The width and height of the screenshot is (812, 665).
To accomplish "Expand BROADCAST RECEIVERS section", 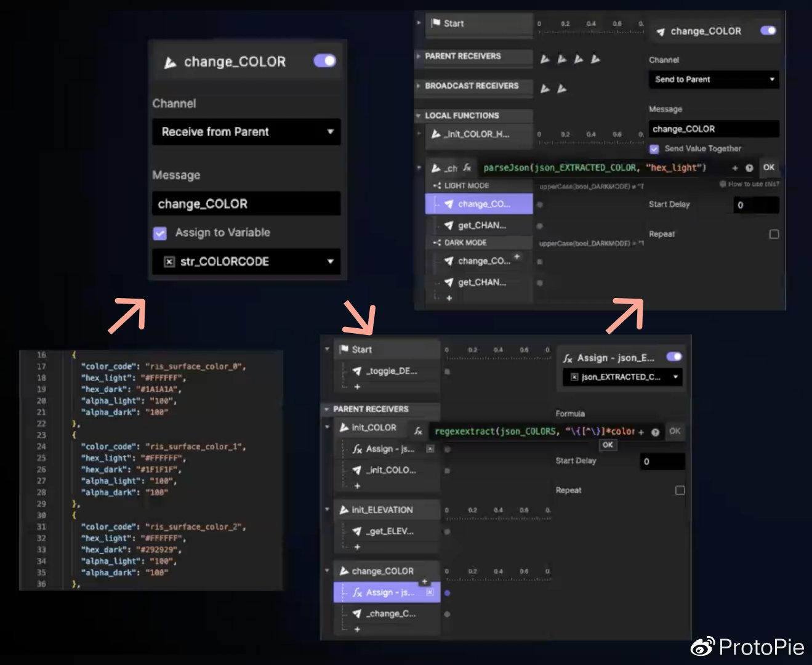I will click(419, 86).
